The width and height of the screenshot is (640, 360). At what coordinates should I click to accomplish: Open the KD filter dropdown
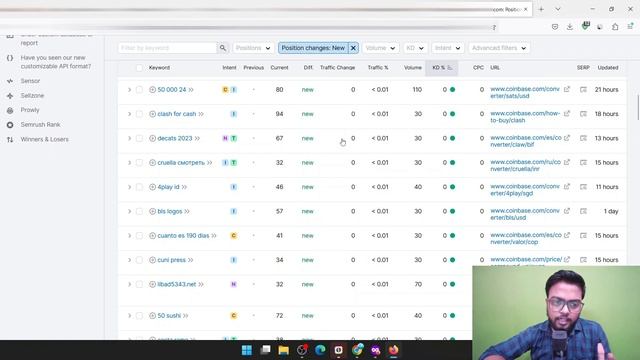click(415, 48)
